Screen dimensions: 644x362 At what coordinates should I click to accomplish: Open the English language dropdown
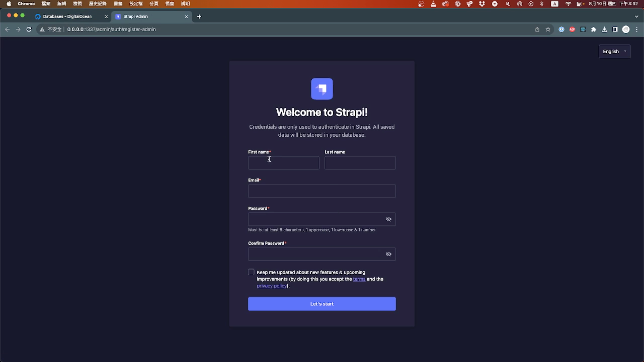[x=614, y=51]
